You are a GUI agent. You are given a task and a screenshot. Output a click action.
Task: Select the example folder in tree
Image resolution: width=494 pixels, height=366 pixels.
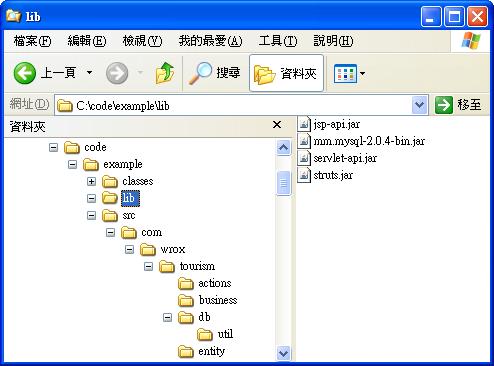coord(123,164)
